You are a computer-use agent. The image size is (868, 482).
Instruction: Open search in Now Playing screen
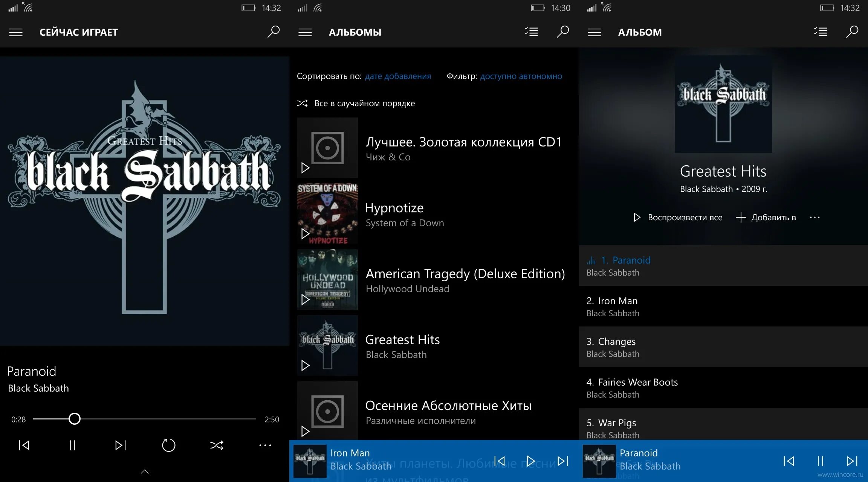274,32
